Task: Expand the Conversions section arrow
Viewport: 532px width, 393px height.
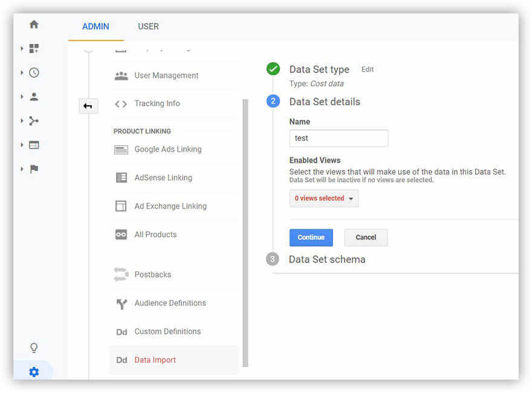Action: point(22,169)
